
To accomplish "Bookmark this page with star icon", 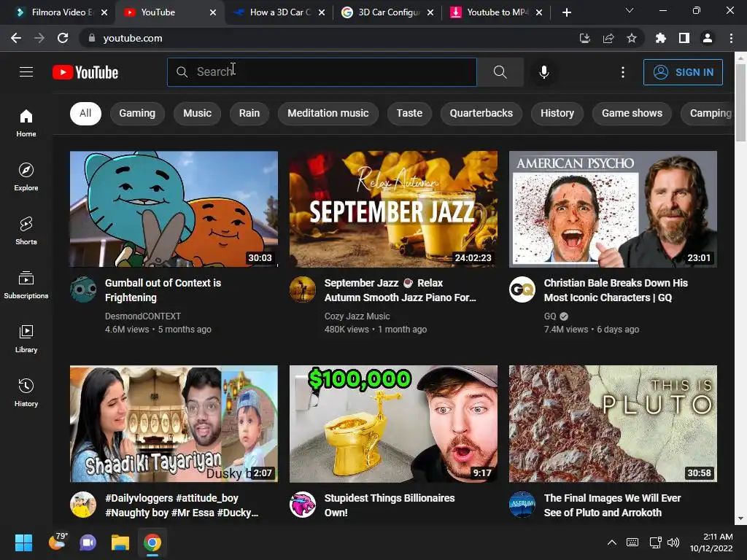I will click(x=632, y=38).
